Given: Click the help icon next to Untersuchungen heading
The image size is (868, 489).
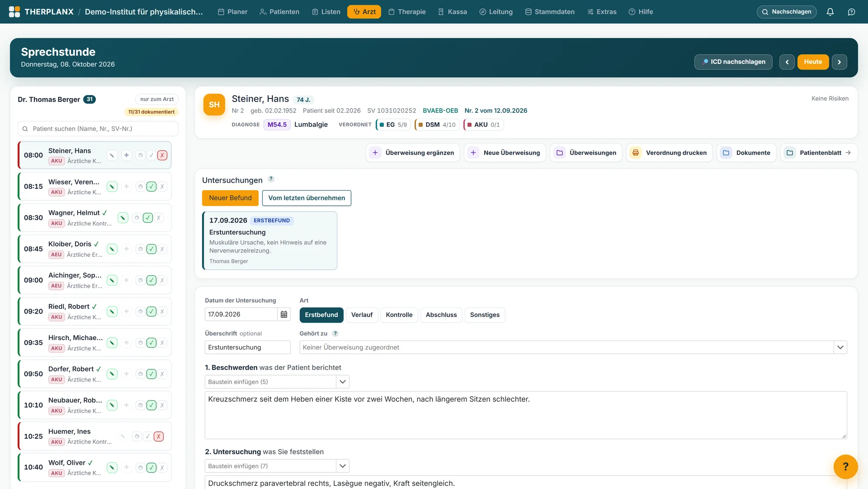Looking at the screenshot, I should [x=271, y=179].
